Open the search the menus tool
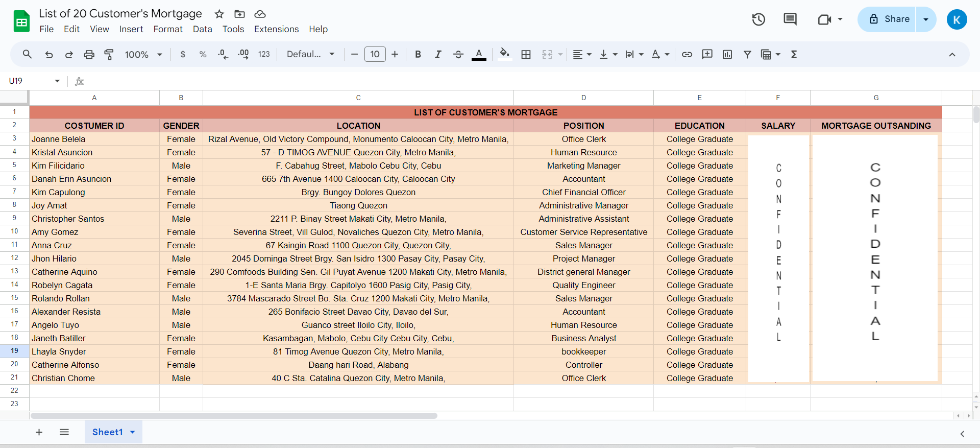 pyautogui.click(x=28, y=54)
